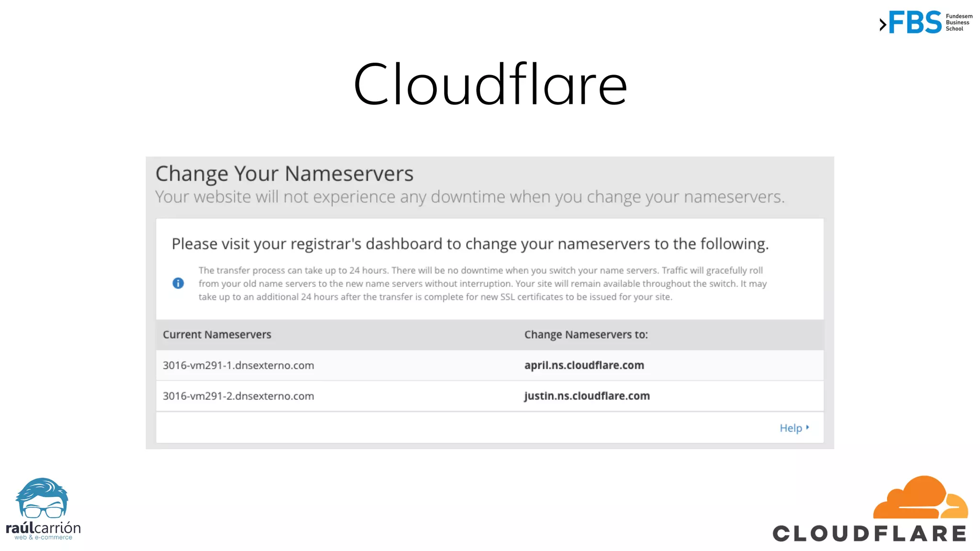Screen dimensions: 980x551
Task: Select april.ns.cloudflare.com nameserver
Action: coord(584,365)
